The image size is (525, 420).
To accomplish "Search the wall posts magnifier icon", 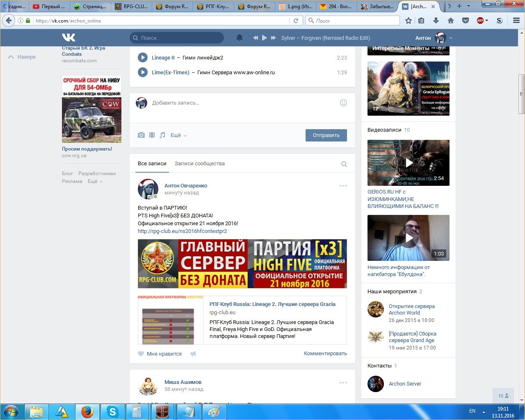I will 344,164.
